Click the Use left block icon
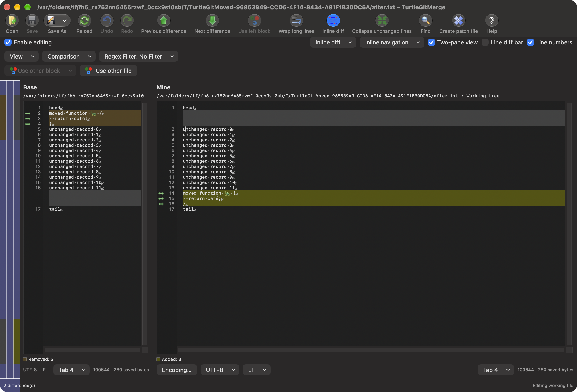This screenshot has width=577, height=392. tap(255, 21)
